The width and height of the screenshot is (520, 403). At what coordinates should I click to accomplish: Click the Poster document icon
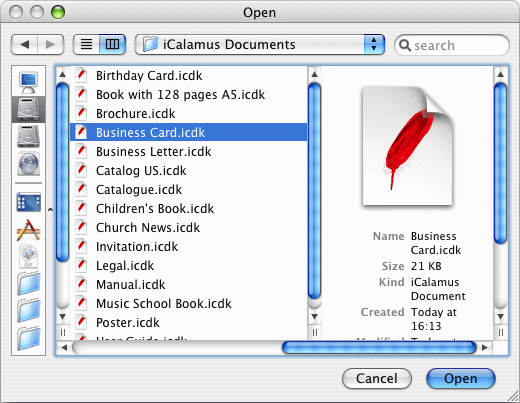(x=81, y=322)
